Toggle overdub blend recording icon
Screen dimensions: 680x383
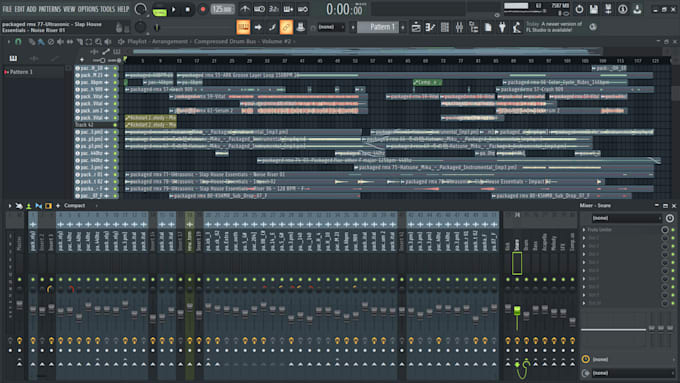[288, 9]
